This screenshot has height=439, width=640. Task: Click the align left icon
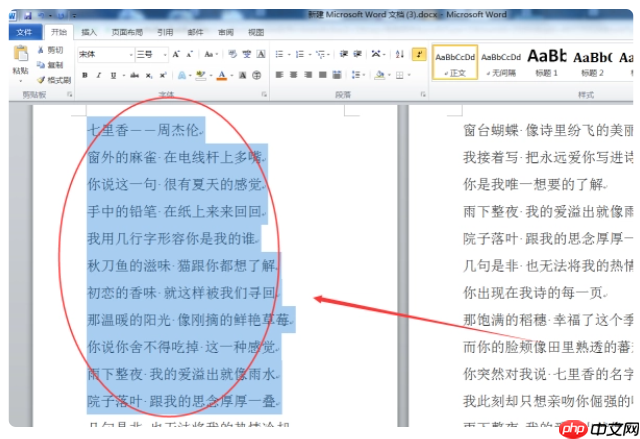[x=280, y=75]
